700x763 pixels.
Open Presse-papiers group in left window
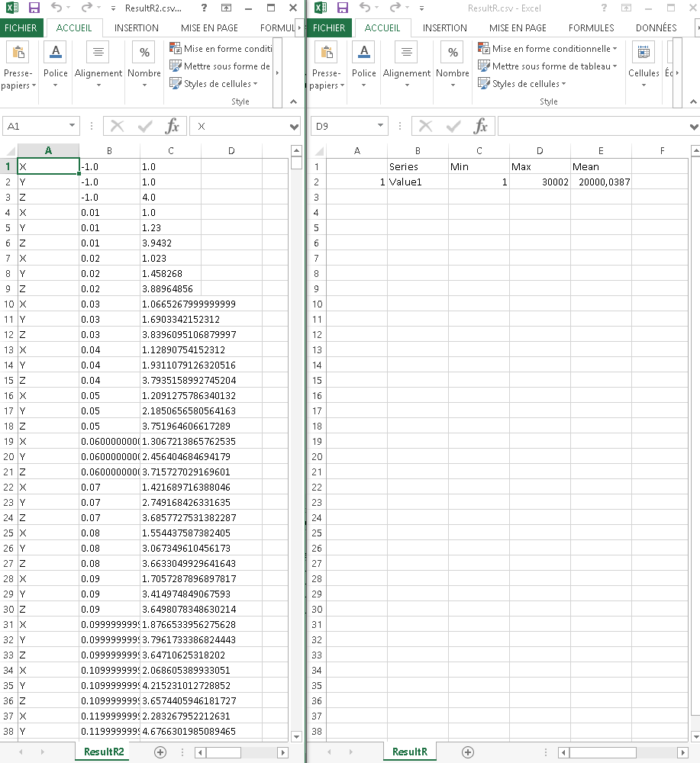20,67
